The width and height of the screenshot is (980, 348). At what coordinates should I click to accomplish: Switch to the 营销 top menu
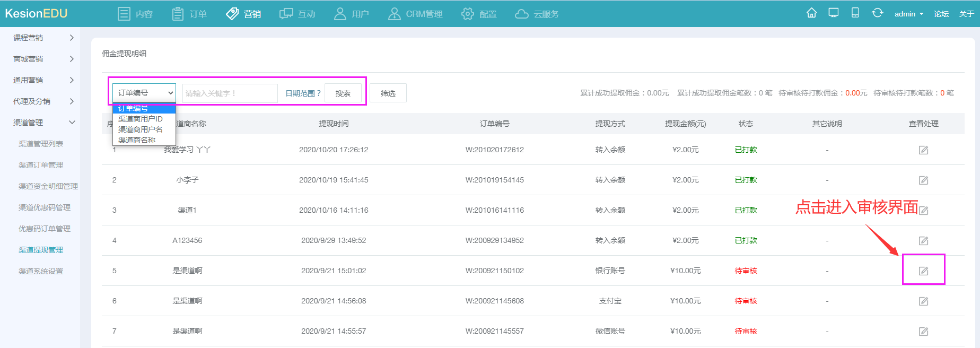(x=244, y=14)
